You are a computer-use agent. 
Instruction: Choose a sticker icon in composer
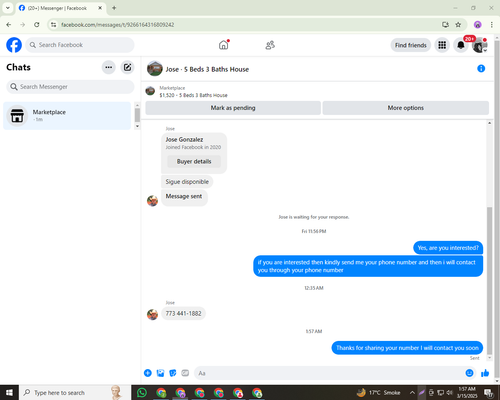coord(173,373)
